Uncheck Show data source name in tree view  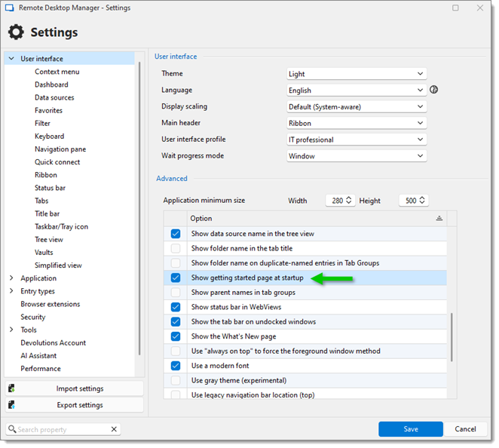[x=176, y=234]
